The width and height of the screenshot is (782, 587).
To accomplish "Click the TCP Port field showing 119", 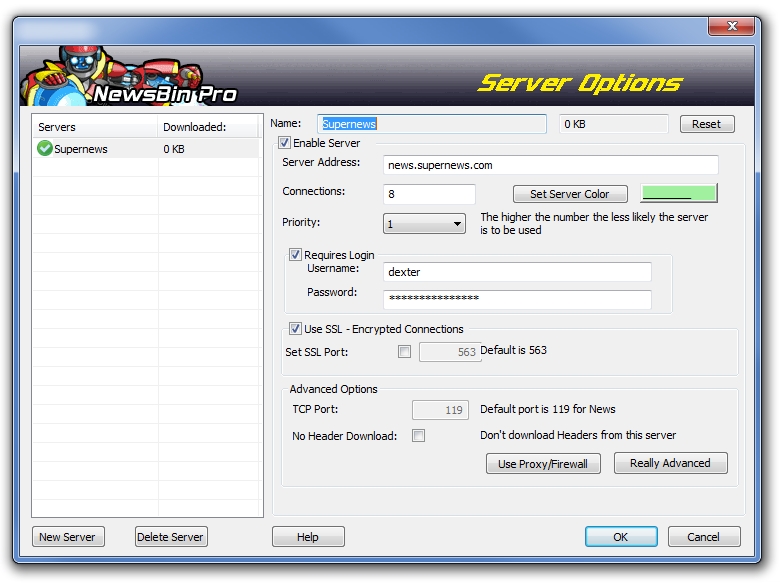I will [440, 409].
